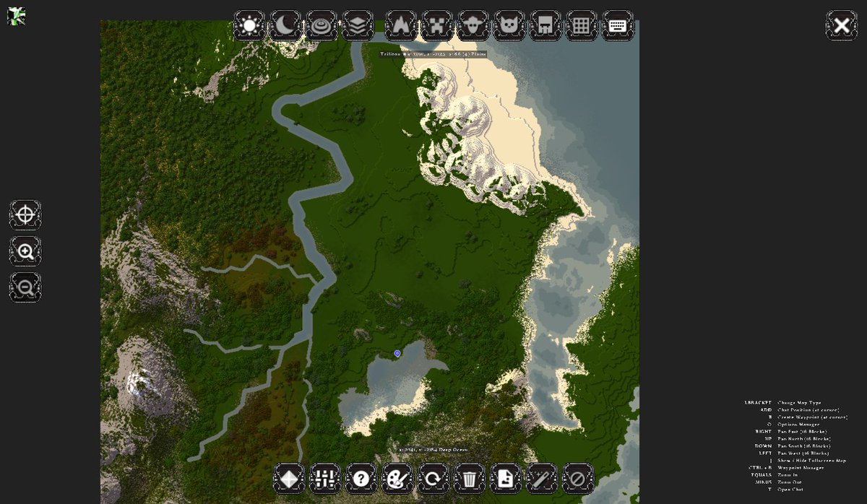Click "Pan East (16 Blocks)" text

pos(802,431)
